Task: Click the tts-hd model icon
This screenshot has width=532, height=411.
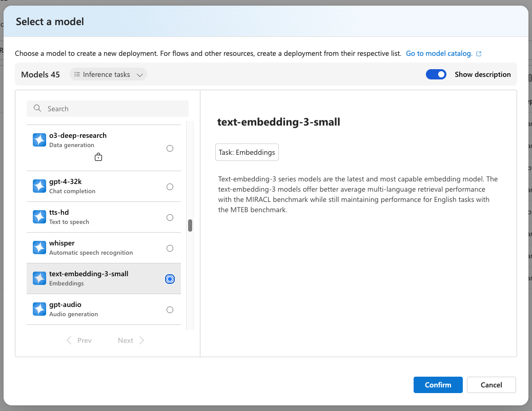Action: click(39, 217)
